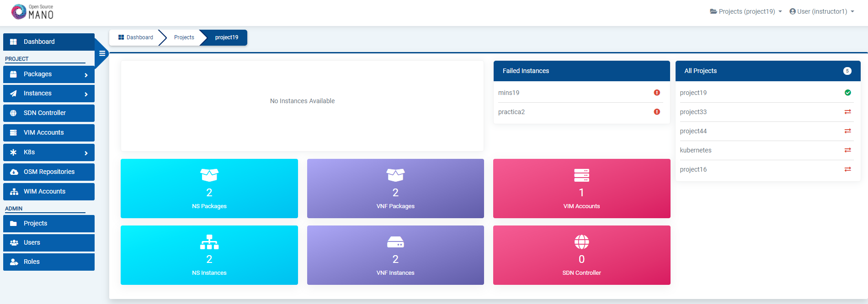Click the VIM Accounts server icon tile

pyautogui.click(x=581, y=175)
